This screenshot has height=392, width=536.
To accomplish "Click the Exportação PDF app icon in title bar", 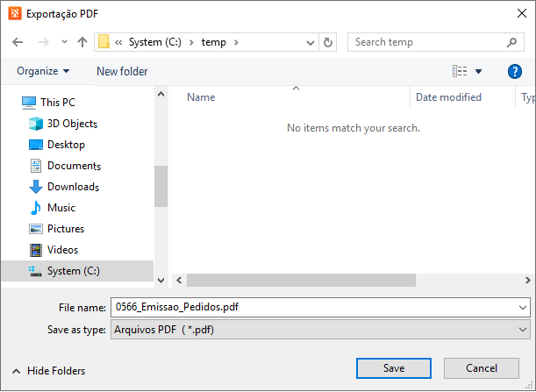I will point(15,13).
